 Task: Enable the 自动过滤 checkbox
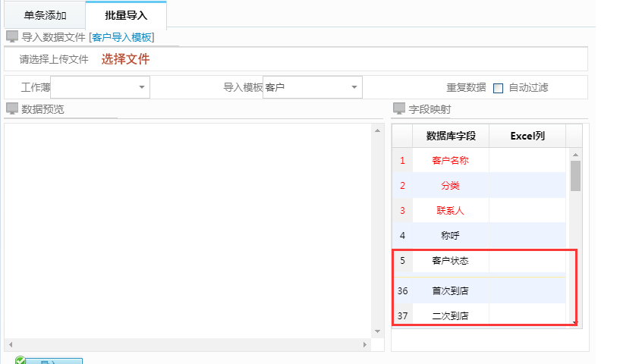coord(499,88)
